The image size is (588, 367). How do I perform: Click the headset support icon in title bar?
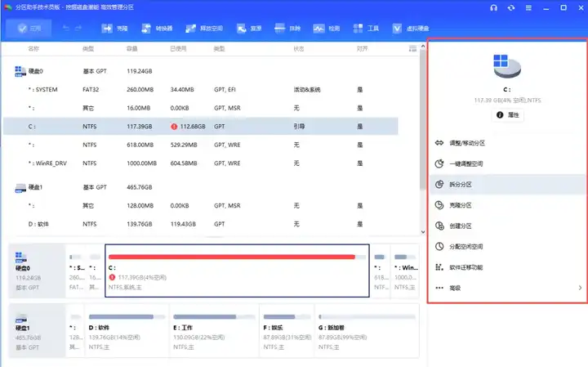click(x=493, y=7)
